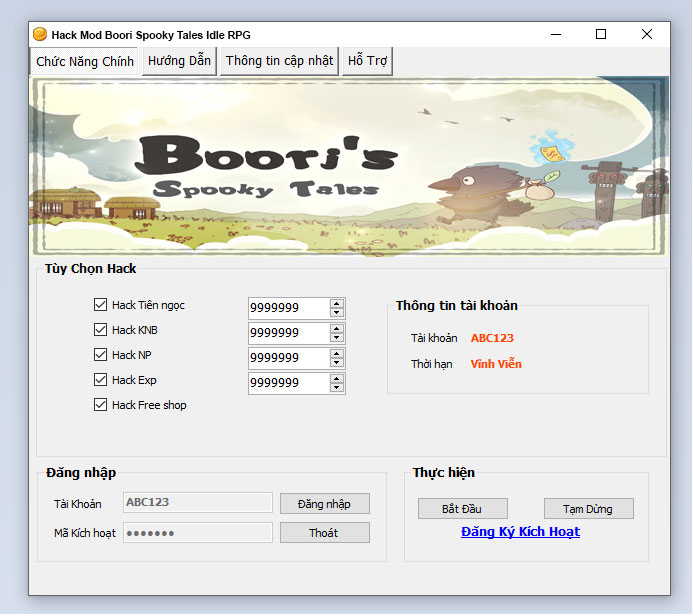Image resolution: width=693 pixels, height=616 pixels.
Task: Toggle the Hack Free shop checkbox
Action: (x=100, y=405)
